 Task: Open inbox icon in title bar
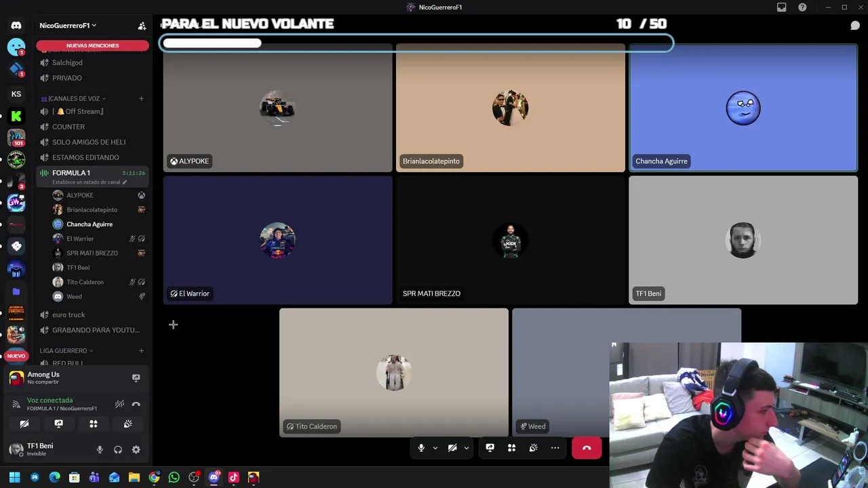coord(782,7)
